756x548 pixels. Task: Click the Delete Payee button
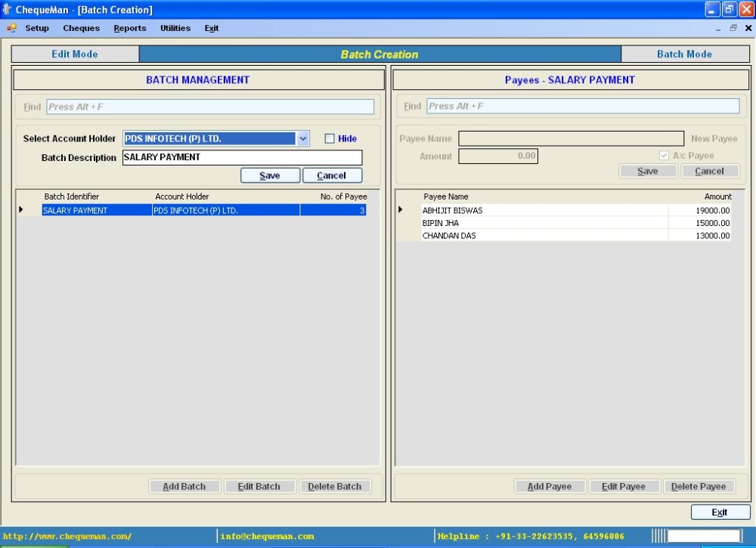(x=699, y=486)
